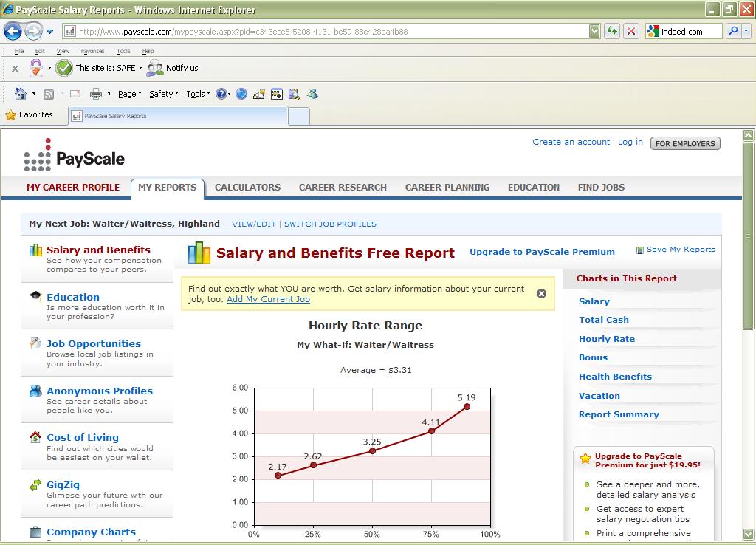Screen dimensions: 756x545
Task: Click the Job Opportunities pencil icon
Action: click(x=35, y=343)
